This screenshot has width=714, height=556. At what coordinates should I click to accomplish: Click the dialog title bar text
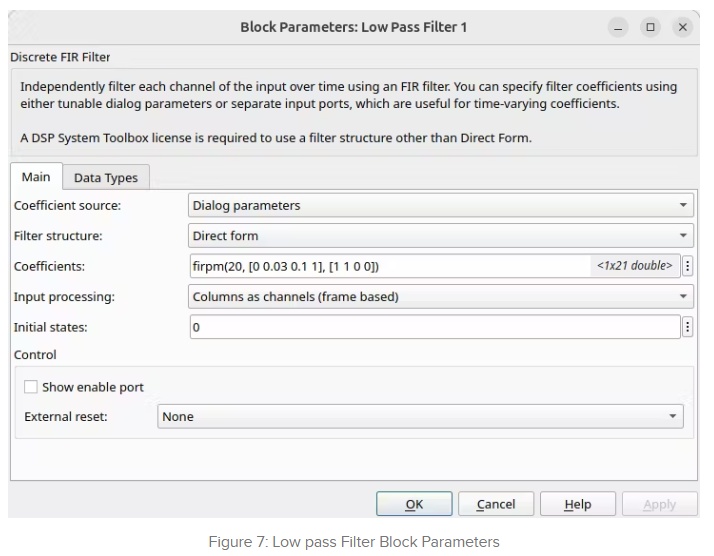tap(353, 27)
